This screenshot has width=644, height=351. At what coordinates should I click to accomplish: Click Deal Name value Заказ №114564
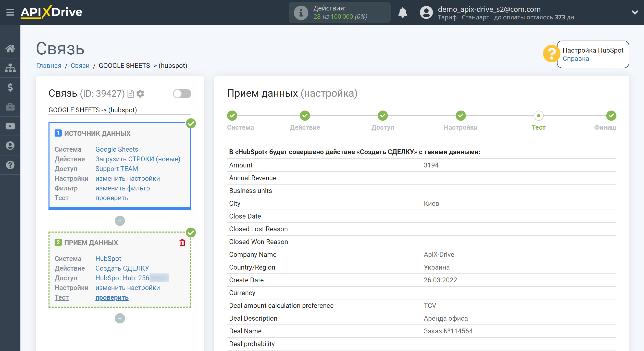(448, 331)
